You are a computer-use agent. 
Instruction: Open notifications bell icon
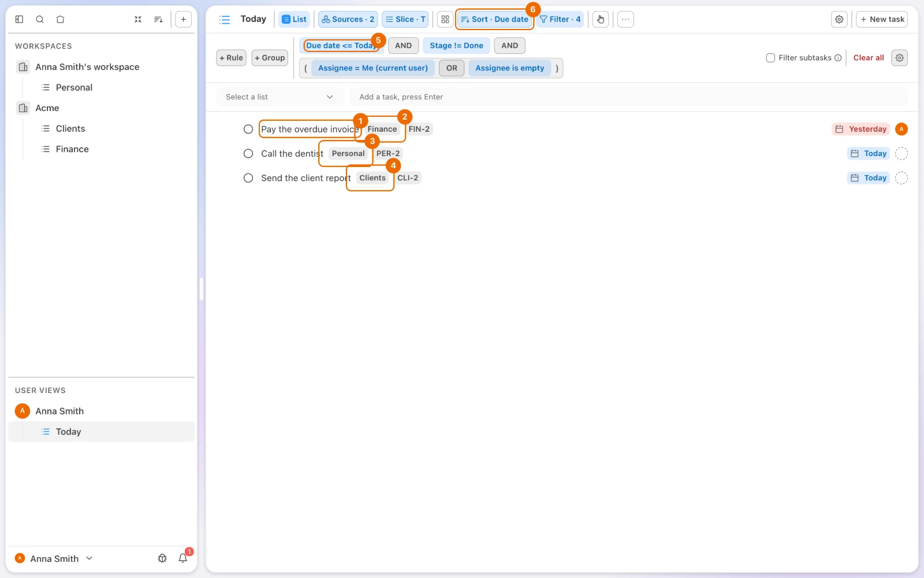click(x=183, y=558)
